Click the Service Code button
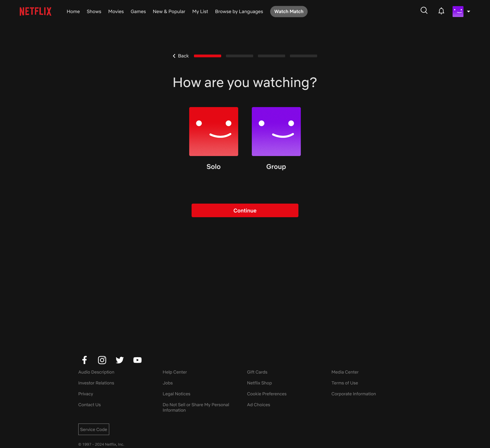The width and height of the screenshot is (490, 448). (x=94, y=429)
